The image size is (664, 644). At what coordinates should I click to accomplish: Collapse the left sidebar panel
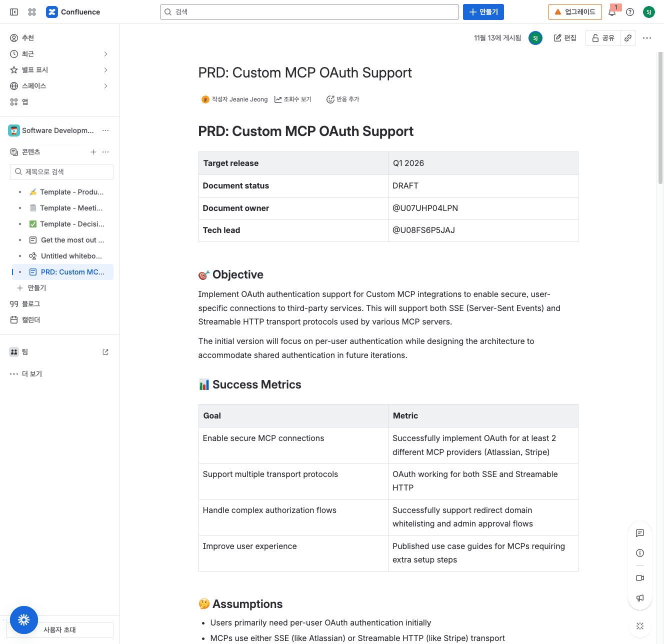(x=14, y=12)
